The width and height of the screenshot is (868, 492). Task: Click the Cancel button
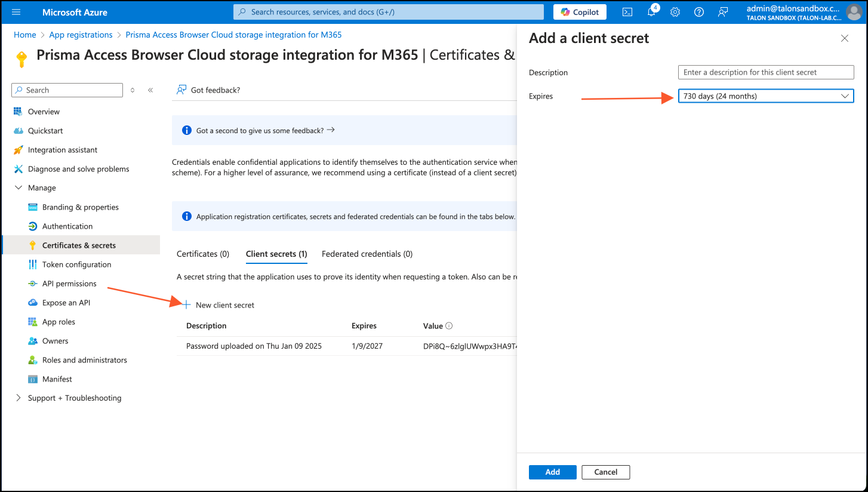coord(605,472)
